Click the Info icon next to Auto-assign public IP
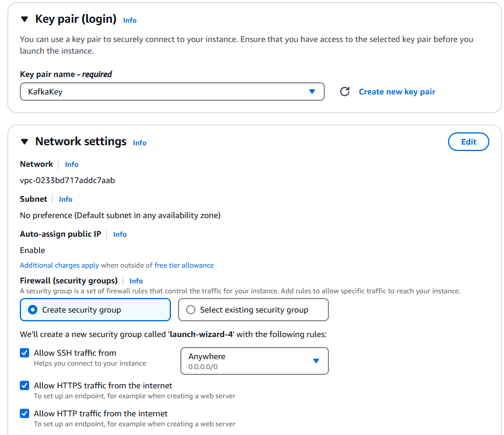504x435 pixels. point(120,234)
